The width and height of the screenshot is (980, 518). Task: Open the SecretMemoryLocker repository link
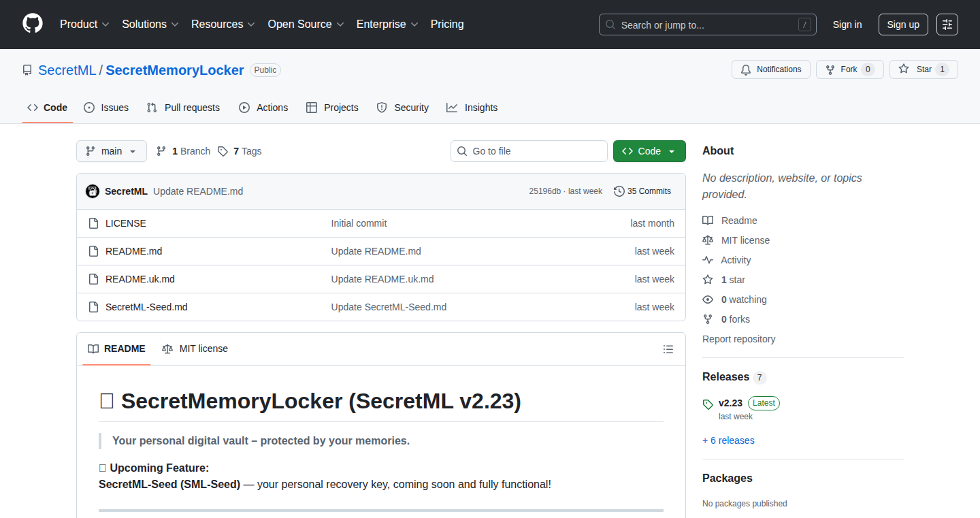[175, 70]
